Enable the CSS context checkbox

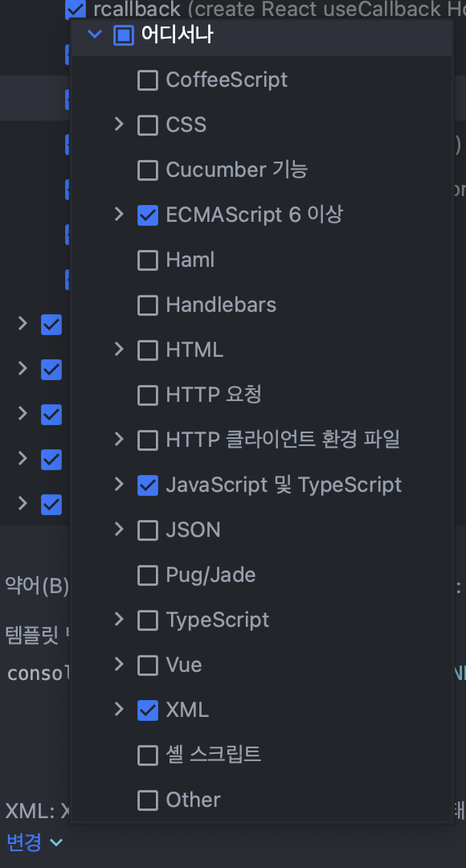147,125
